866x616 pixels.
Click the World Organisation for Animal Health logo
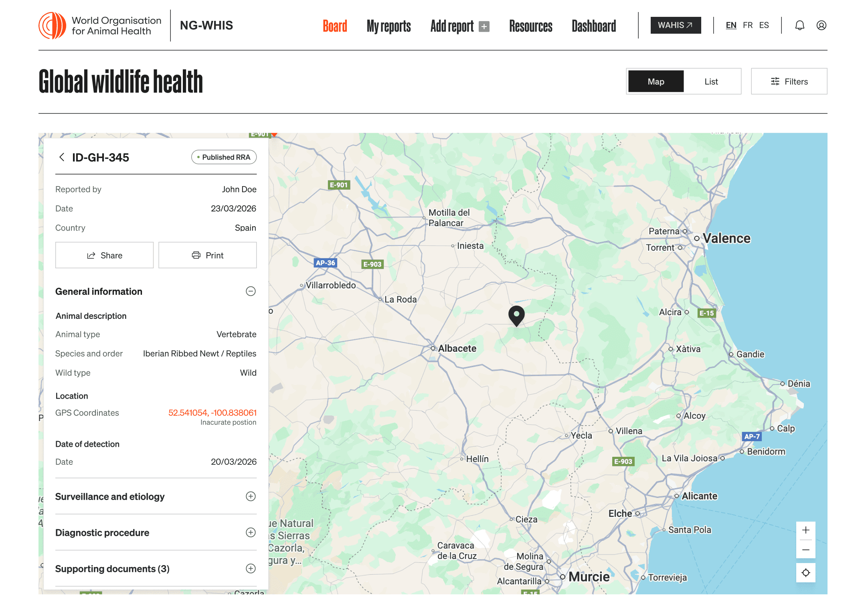tap(100, 25)
